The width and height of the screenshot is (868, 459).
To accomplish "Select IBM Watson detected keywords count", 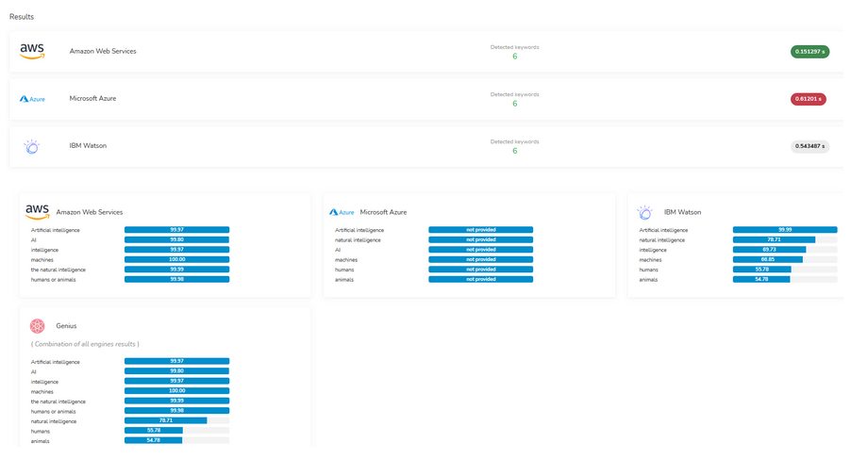I will pyautogui.click(x=515, y=151).
